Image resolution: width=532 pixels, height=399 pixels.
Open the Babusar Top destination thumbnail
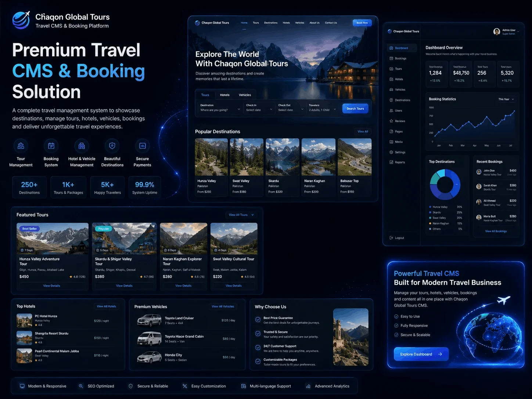coord(355,157)
